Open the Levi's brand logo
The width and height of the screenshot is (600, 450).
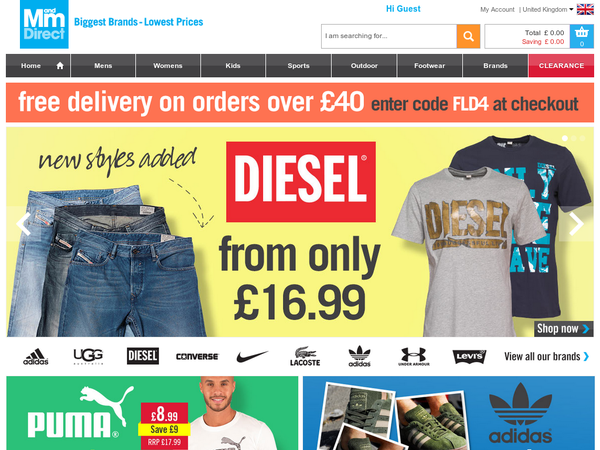[469, 356]
